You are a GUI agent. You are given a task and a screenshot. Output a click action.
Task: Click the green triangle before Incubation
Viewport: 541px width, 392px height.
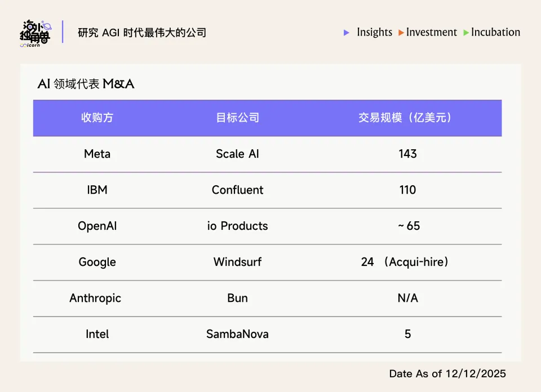click(x=466, y=33)
